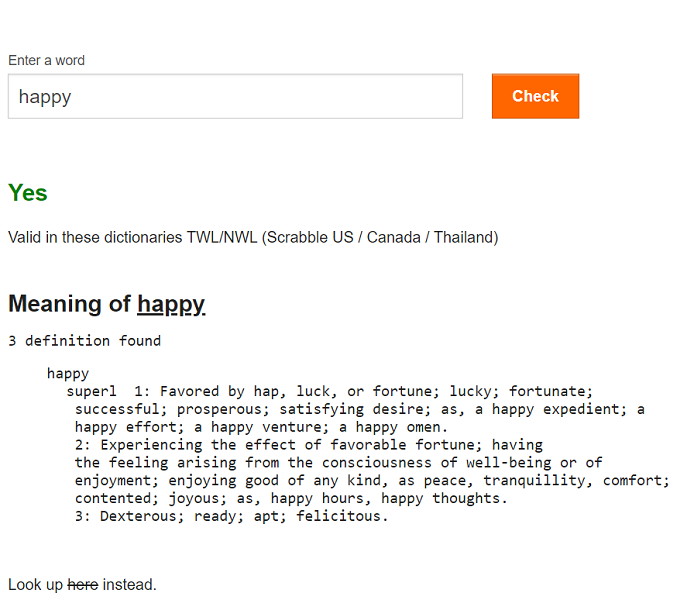Screen dimensions: 694x600
Task: Follow the struck-through here link
Action: pos(83,585)
